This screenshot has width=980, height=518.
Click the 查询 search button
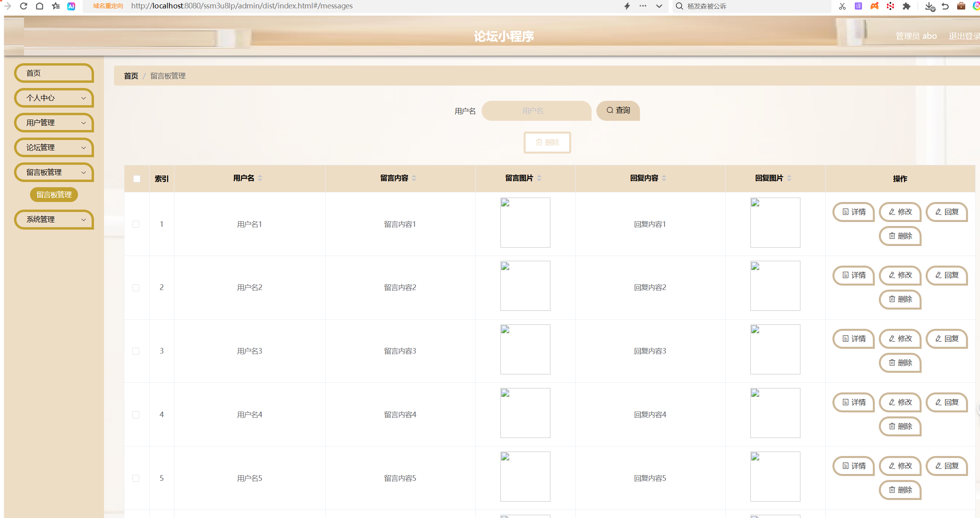coord(618,110)
